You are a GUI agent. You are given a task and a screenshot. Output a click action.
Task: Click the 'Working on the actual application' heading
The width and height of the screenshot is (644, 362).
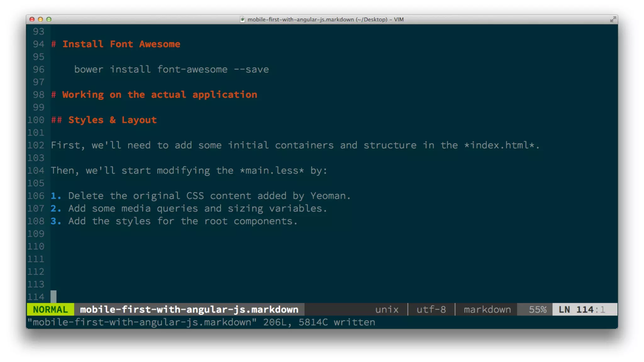click(159, 95)
